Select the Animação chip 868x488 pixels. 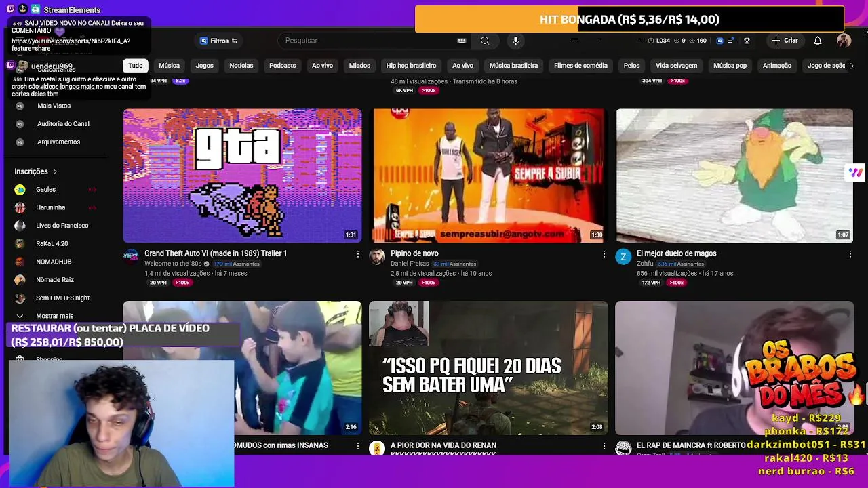[777, 66]
